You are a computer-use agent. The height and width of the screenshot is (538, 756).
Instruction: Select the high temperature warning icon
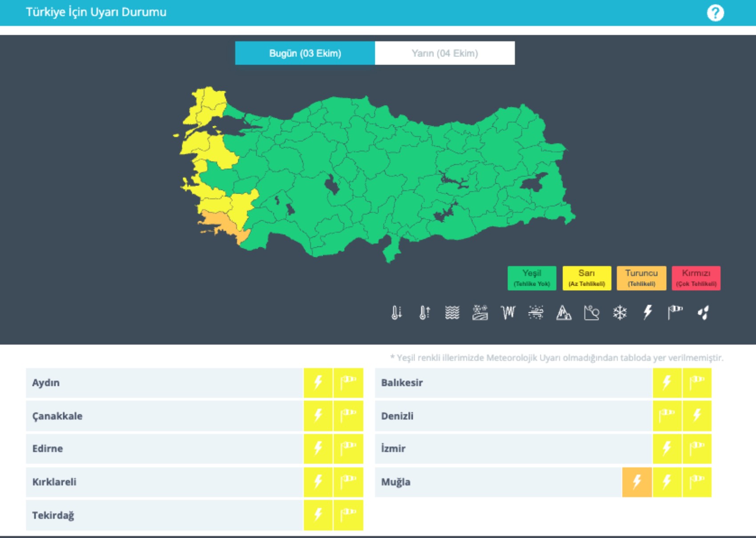point(424,313)
